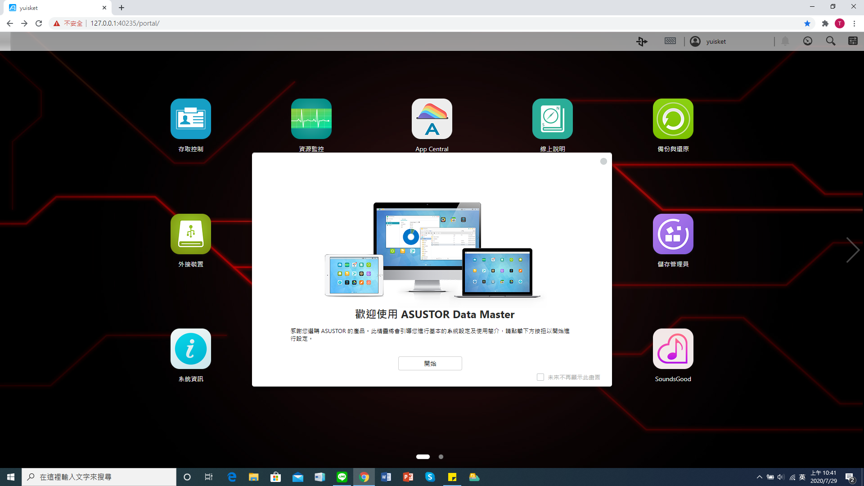
Task: Open the Windows notification center
Action: pyautogui.click(x=850, y=477)
